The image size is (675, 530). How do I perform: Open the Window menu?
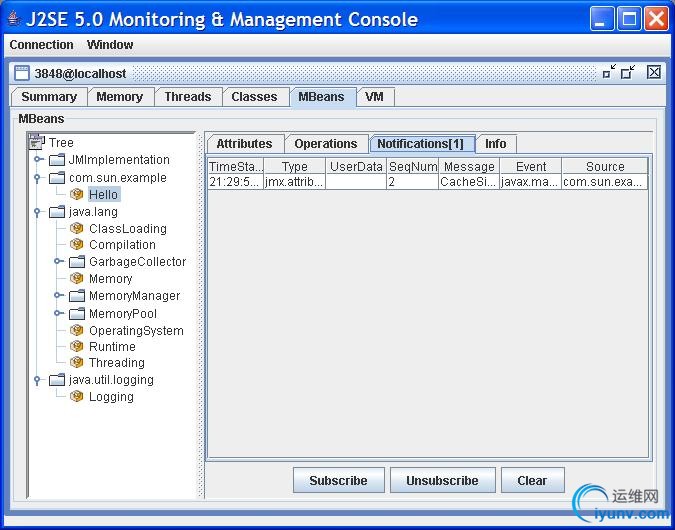click(x=110, y=45)
